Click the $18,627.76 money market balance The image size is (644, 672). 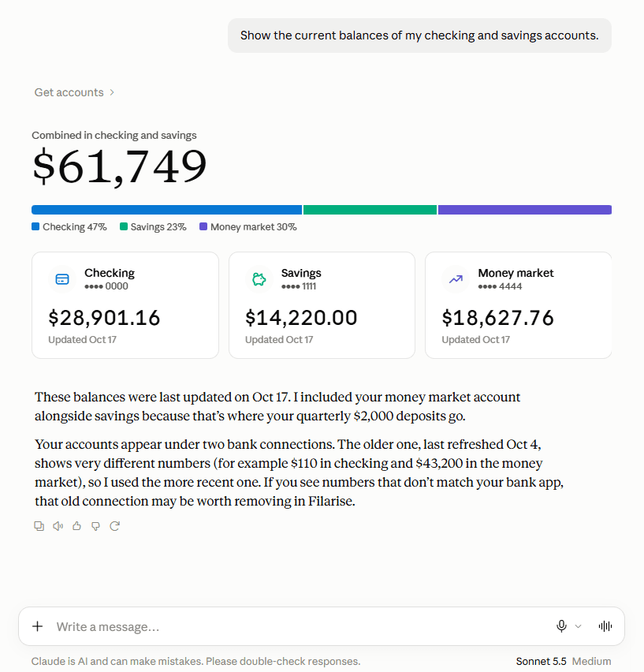click(x=497, y=318)
